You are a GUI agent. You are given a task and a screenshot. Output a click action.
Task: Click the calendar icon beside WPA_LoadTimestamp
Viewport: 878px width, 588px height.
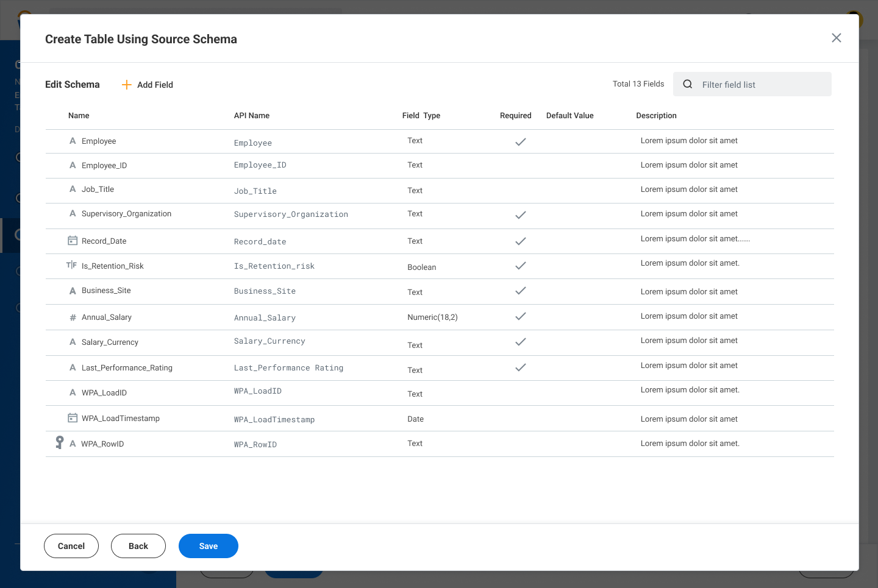click(x=73, y=418)
